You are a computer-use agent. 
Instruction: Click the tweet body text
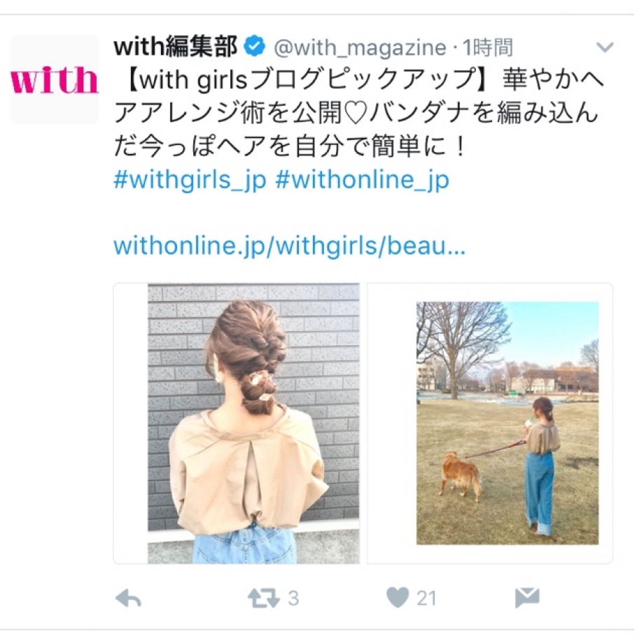pos(358,113)
